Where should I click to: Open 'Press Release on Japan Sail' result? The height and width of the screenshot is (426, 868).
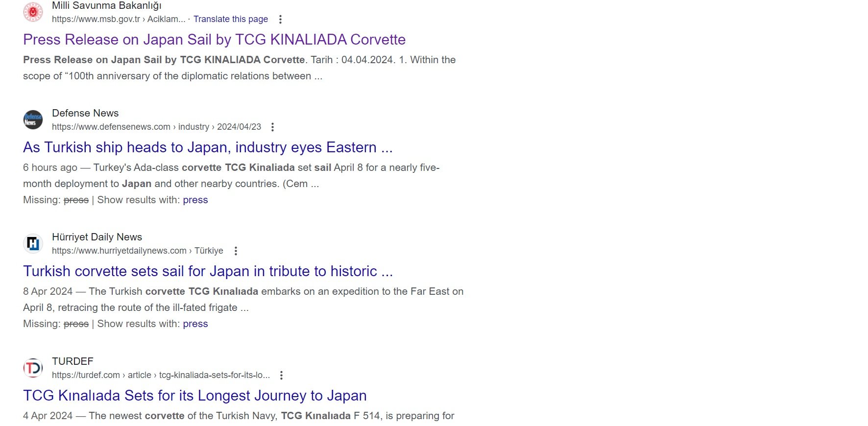click(215, 39)
